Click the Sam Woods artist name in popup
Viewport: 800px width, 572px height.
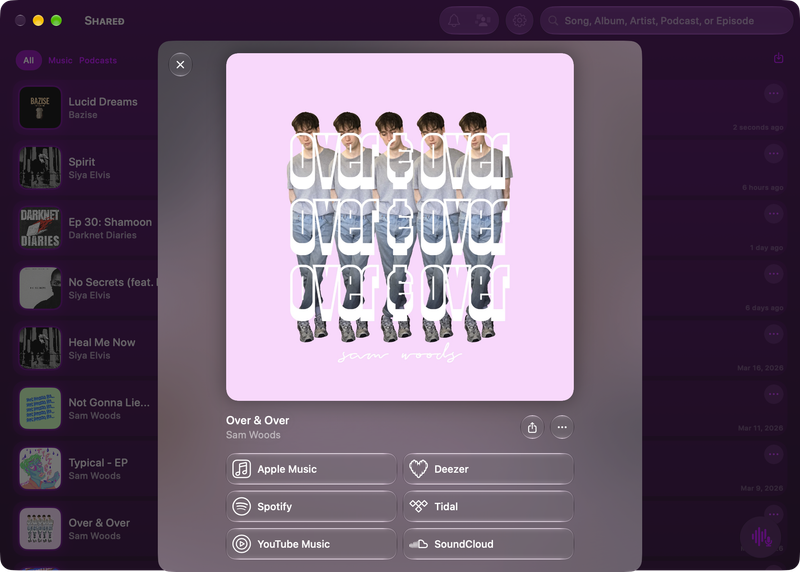pyautogui.click(x=253, y=435)
